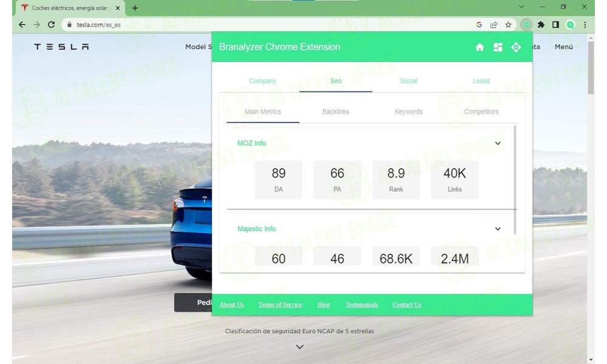Open the Tesla Menú button
The image size is (607, 364).
pyautogui.click(x=564, y=47)
